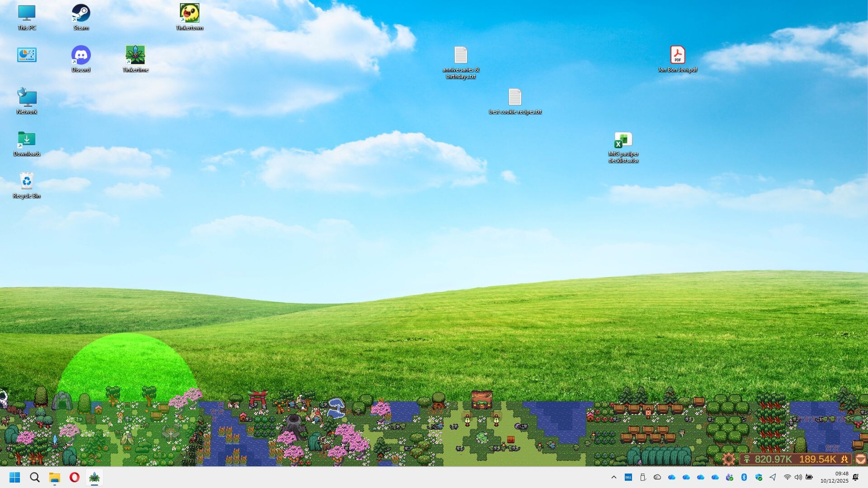
Task: Open the Windows Start menu
Action: (x=15, y=477)
